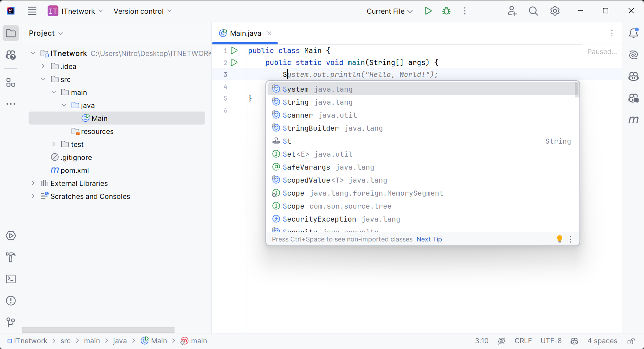This screenshot has height=349, width=644.
Task: Open the Build hammer tool window
Action: (11, 257)
